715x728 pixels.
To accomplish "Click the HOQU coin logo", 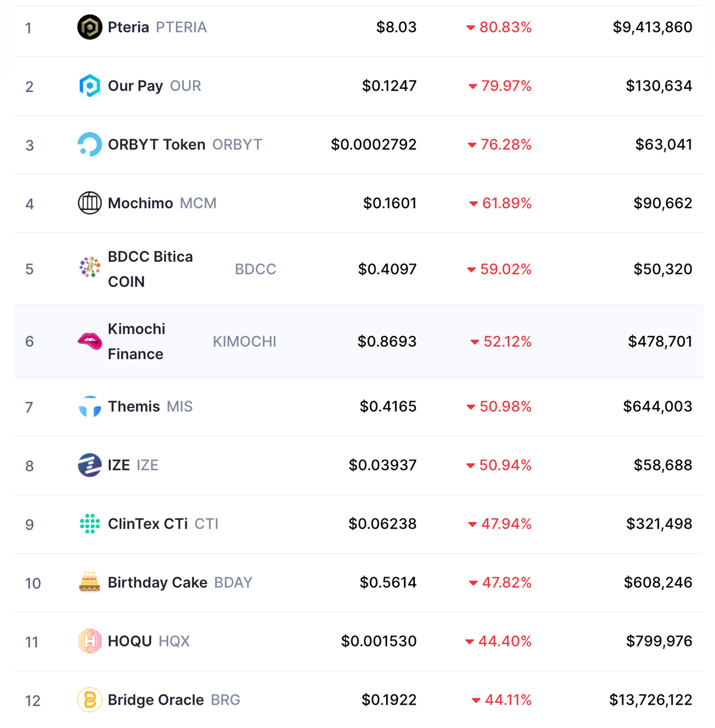I will [89, 641].
